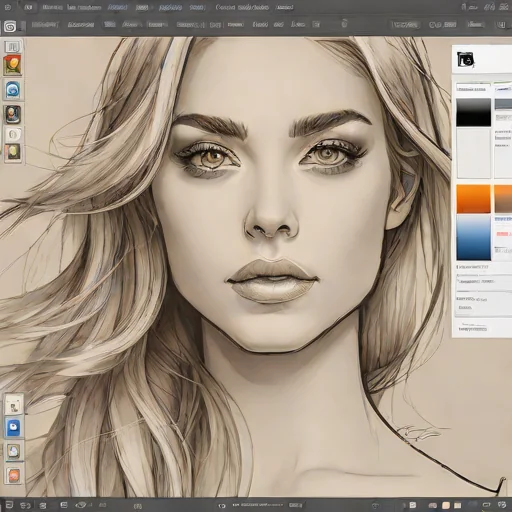Click the black folder icon heading the right panel

466,60
